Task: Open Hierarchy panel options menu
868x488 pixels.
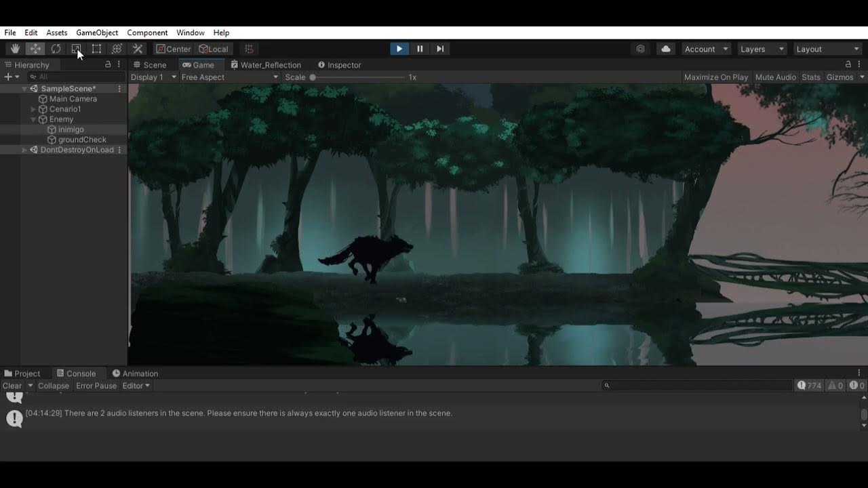Action: [119, 64]
